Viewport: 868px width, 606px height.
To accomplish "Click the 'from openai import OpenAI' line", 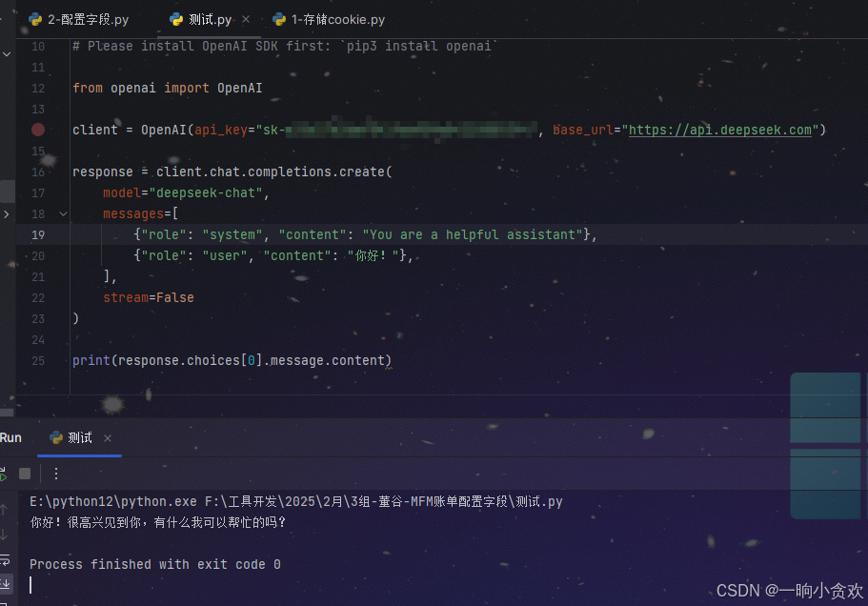I will [167, 88].
